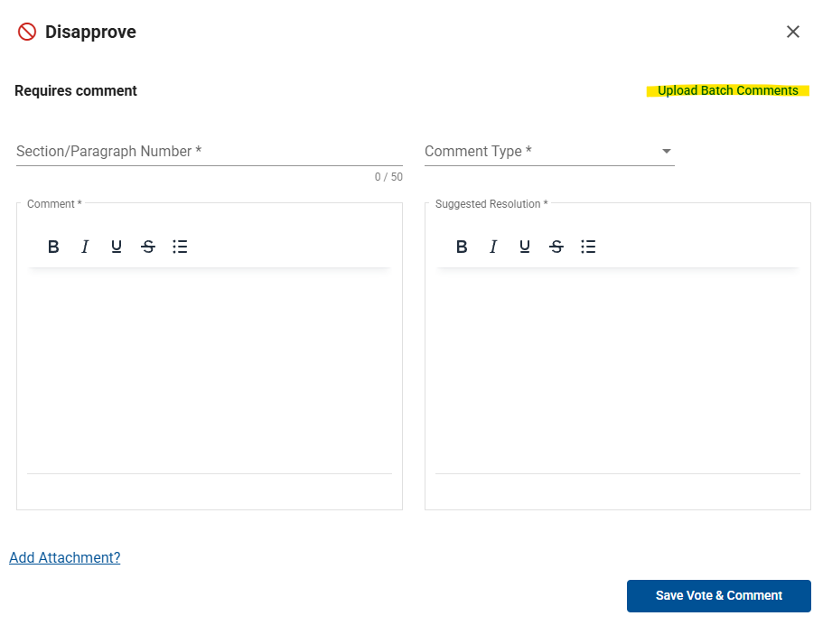Apply bold in Suggested Resolution editor

click(x=462, y=247)
